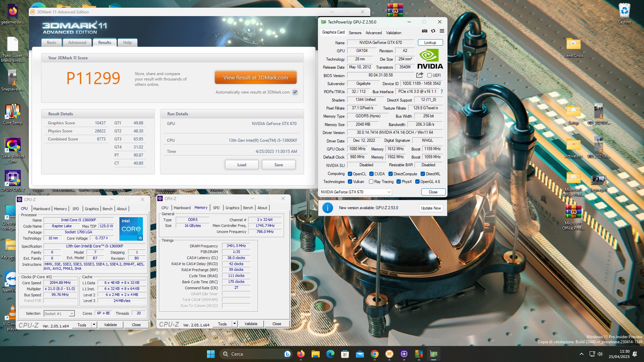Click 3DMark orange taskbar icon
644x362 pixels.
click(x=389, y=354)
